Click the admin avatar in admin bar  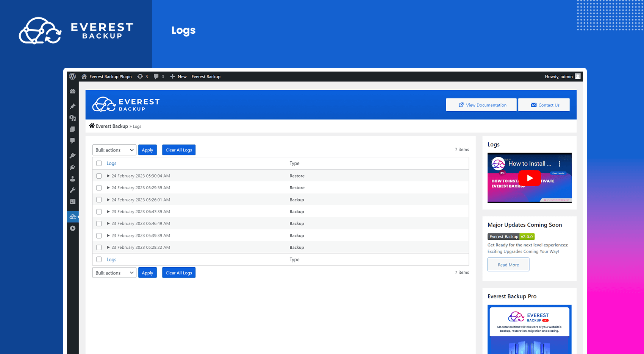578,76
